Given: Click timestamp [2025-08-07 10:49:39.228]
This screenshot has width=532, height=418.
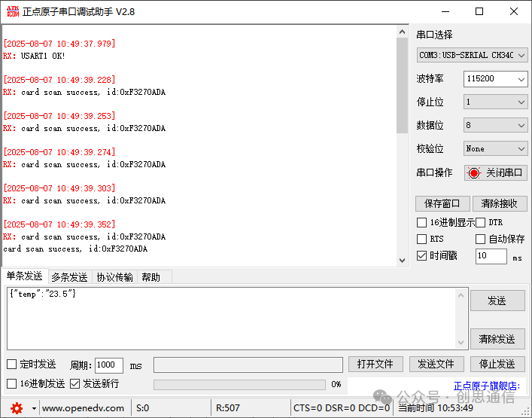Looking at the screenshot, I should tap(59, 80).
